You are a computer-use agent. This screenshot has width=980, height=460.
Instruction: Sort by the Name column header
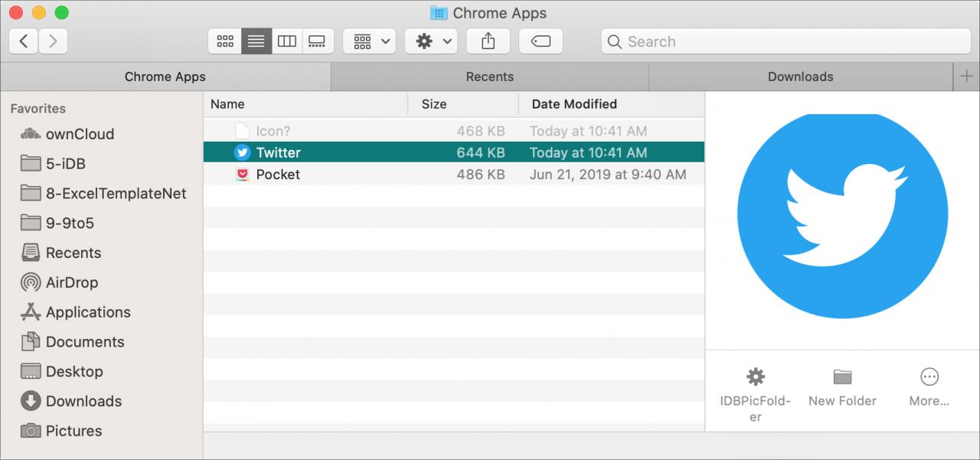coord(305,104)
